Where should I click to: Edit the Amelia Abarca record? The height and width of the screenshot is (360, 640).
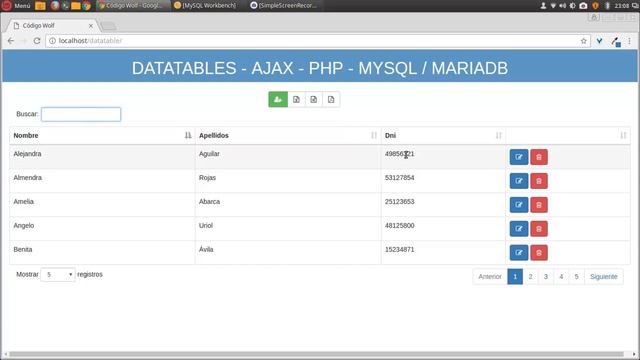(x=519, y=205)
